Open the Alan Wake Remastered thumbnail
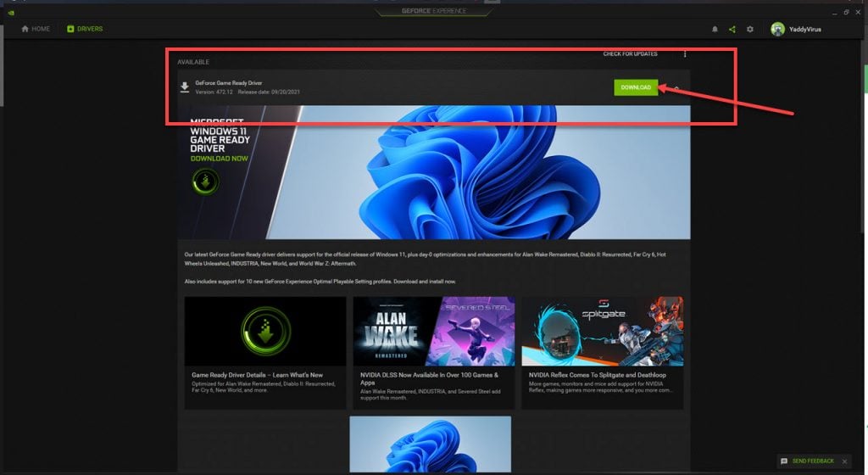 pyautogui.click(x=434, y=331)
